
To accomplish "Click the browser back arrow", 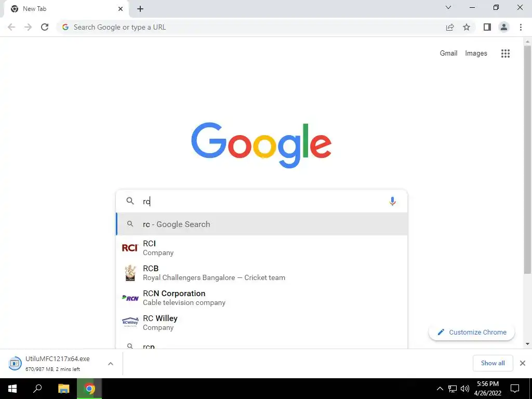I will pos(11,27).
